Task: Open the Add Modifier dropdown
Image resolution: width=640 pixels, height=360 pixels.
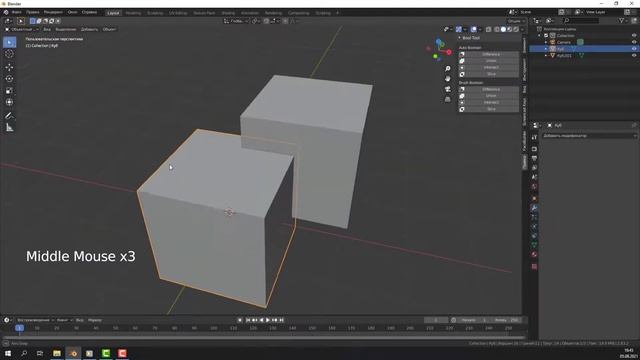Action: click(589, 136)
